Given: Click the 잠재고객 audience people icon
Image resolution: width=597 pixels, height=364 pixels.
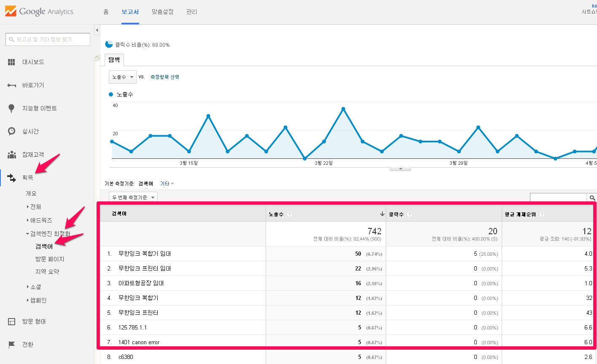Looking at the screenshot, I should [11, 155].
